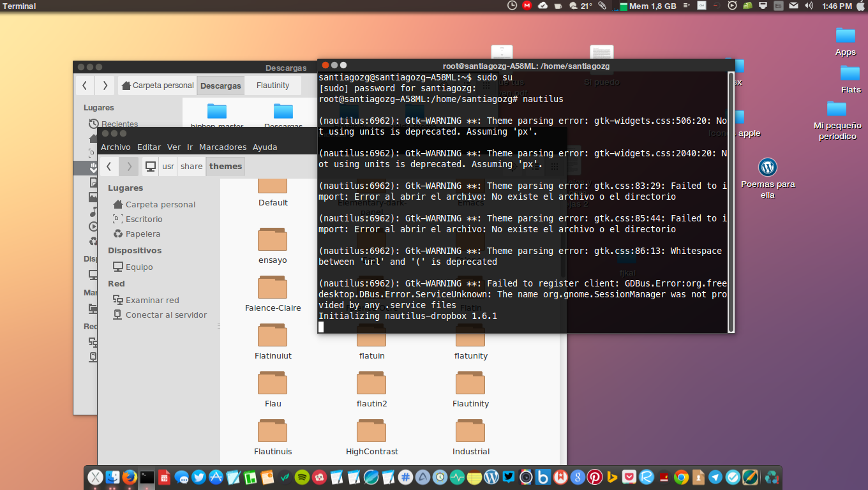
Task: Select the ensayo folder
Action: 273,246
